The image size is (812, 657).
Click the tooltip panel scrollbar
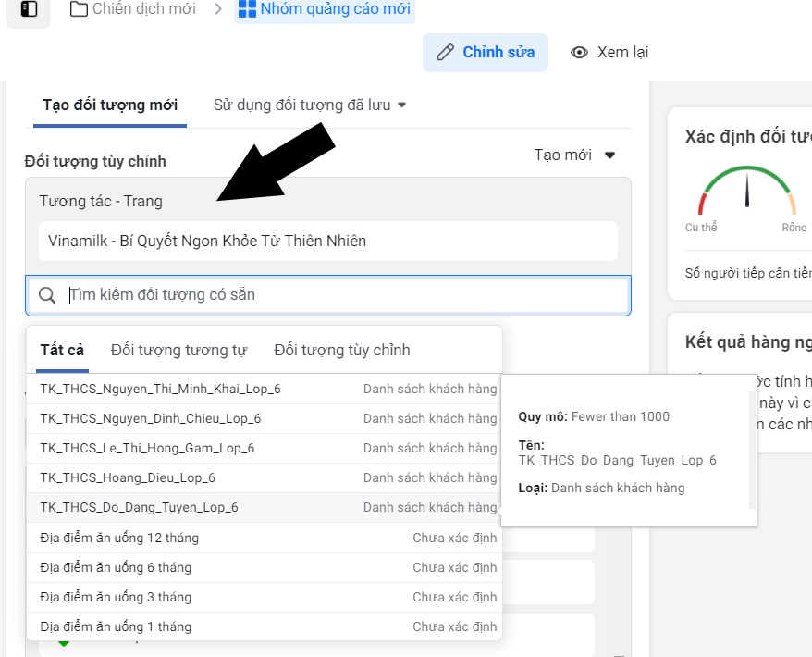[752, 450]
